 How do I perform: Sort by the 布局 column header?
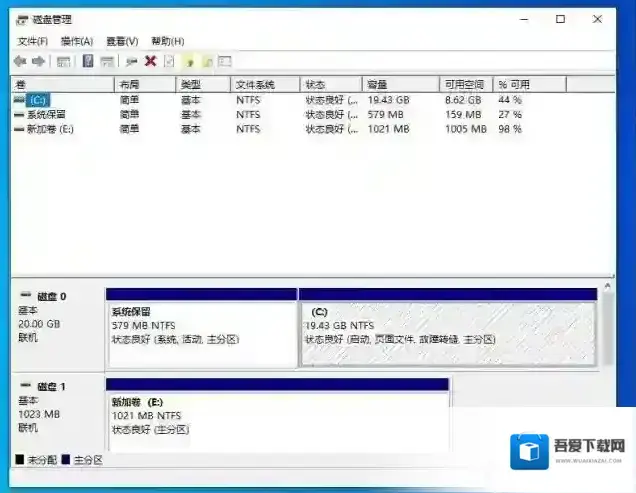point(145,84)
